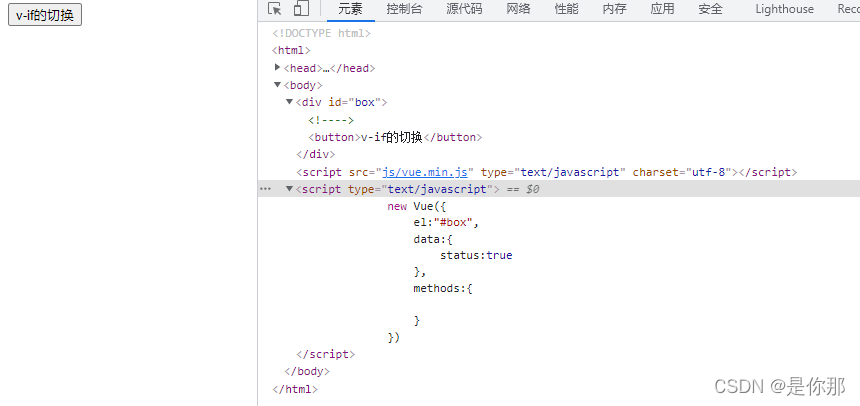
Task: Select the closing </html> tag row
Action: (x=295, y=390)
